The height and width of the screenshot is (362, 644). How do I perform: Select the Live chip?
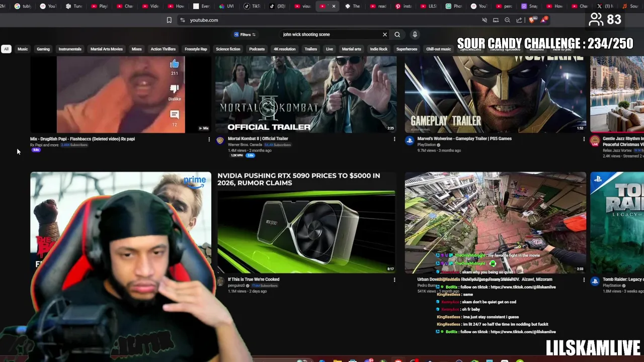coord(330,49)
